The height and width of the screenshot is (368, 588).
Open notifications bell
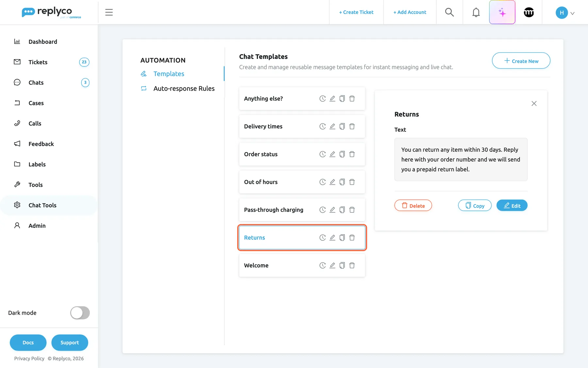476,12
